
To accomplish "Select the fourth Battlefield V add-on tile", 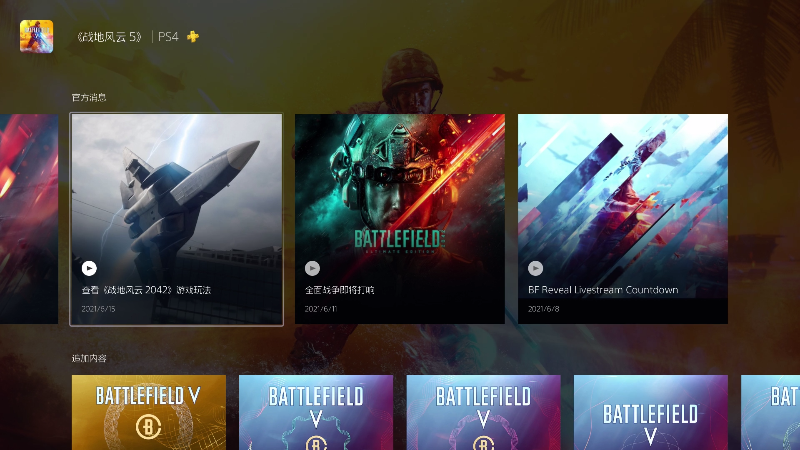I will point(651,412).
